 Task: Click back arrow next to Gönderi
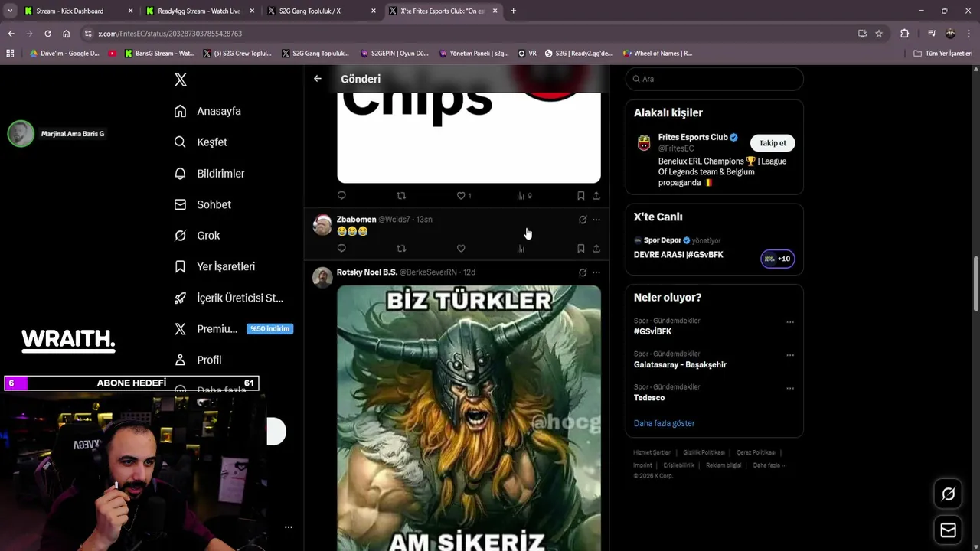[x=318, y=79]
